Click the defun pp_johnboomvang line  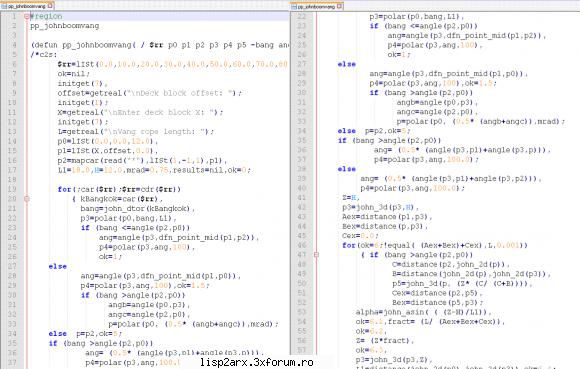click(x=160, y=45)
